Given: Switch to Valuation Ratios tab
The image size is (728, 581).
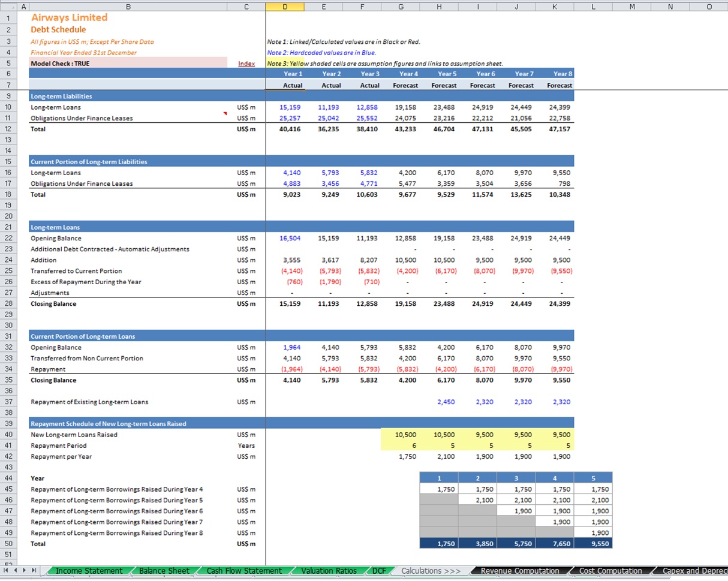Looking at the screenshot, I should tap(329, 571).
